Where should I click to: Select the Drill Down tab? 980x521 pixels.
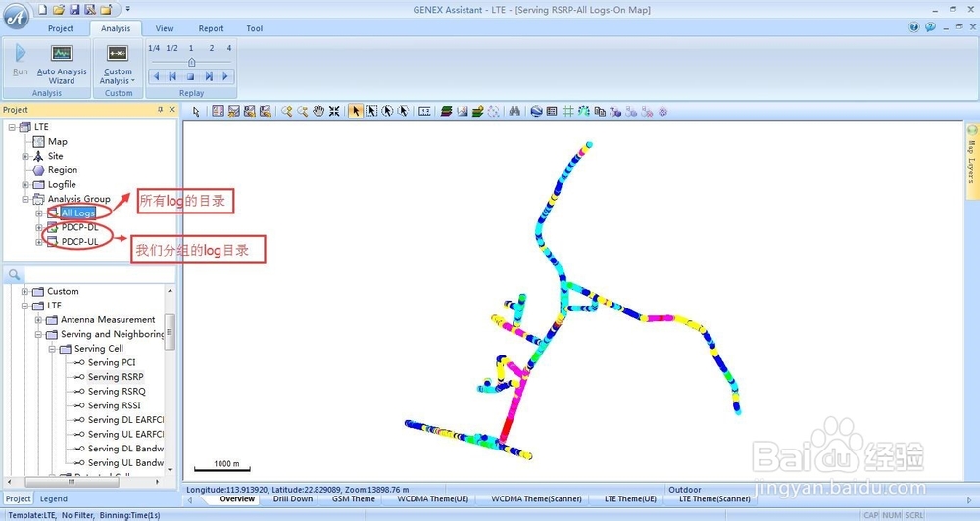(292, 499)
